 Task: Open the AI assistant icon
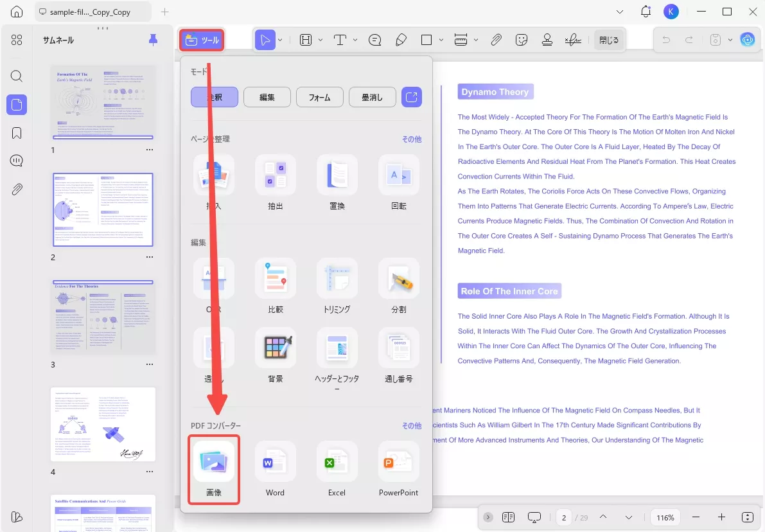[x=748, y=40]
